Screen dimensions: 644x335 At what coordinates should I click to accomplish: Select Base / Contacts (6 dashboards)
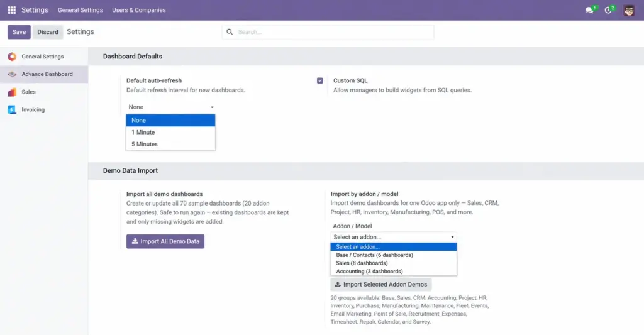(394, 255)
